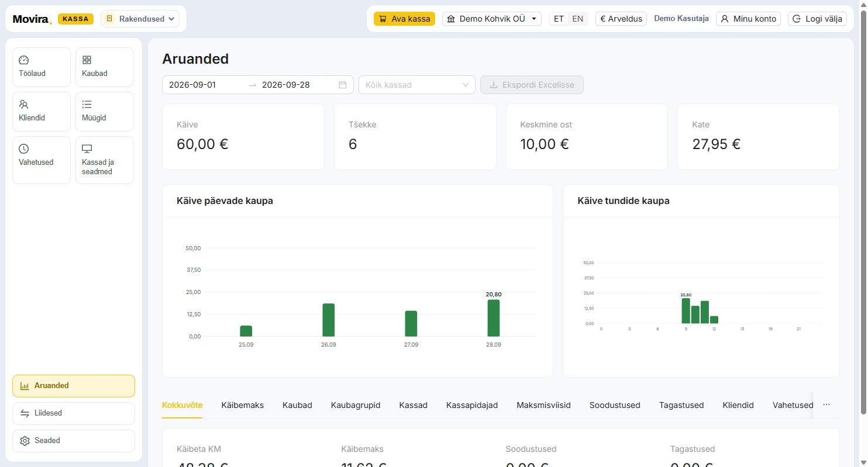Click the 26.09 bar in daily chart
The image size is (868, 467).
329,320
